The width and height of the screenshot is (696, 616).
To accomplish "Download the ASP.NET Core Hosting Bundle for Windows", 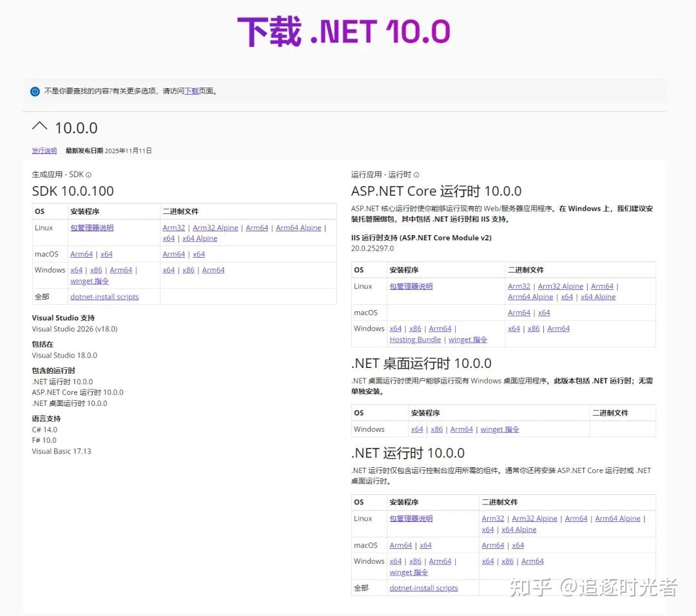I will [415, 340].
